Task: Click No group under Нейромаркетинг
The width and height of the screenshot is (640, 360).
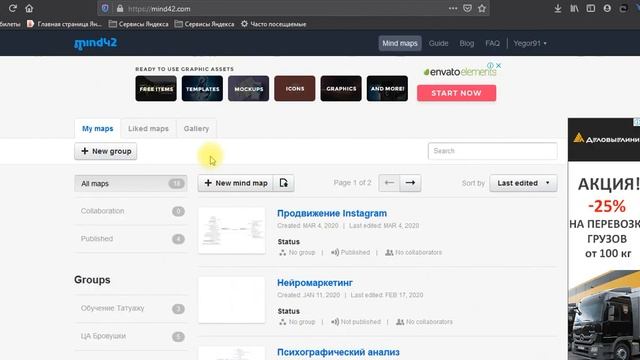Action: click(x=297, y=322)
